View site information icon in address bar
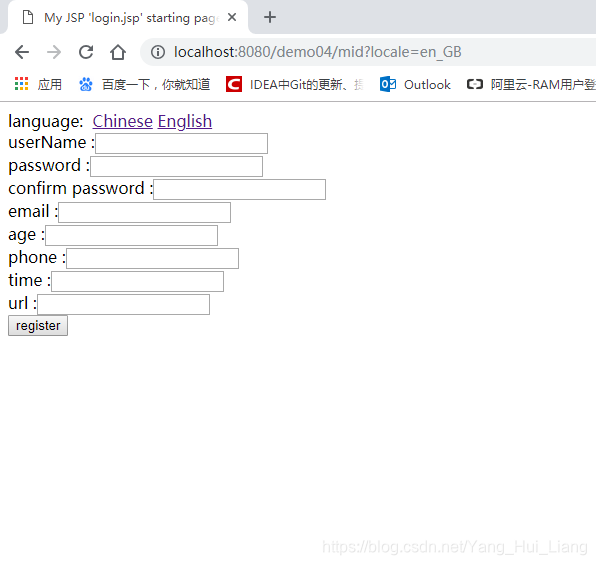 158,52
